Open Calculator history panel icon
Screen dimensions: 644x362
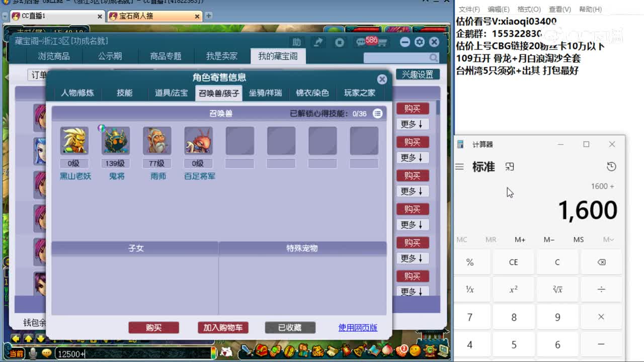(612, 166)
